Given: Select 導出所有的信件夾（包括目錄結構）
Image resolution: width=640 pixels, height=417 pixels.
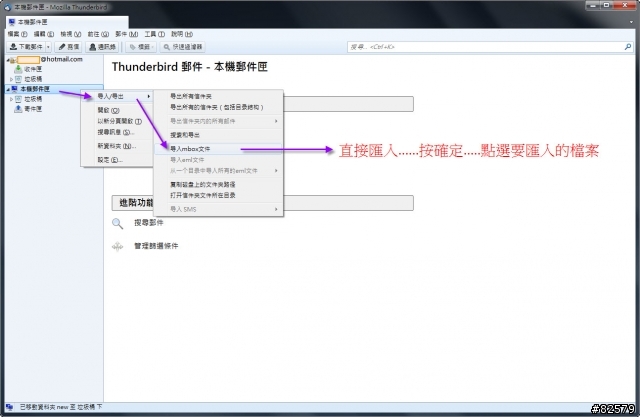Looking at the screenshot, I should (218, 107).
